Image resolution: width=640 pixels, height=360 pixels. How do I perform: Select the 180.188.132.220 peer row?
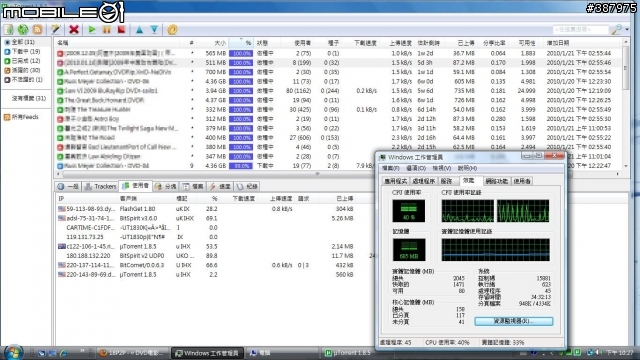216,256
